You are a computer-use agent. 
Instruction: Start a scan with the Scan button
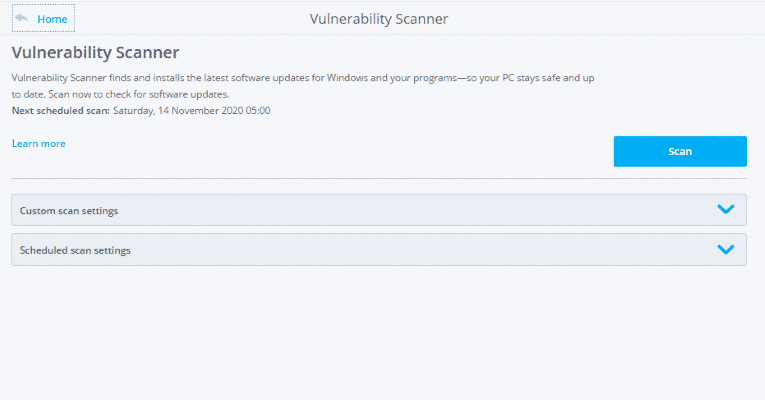[x=680, y=151]
